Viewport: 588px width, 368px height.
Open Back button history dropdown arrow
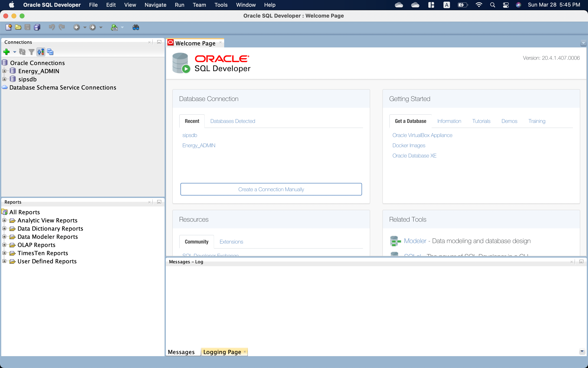click(x=85, y=28)
